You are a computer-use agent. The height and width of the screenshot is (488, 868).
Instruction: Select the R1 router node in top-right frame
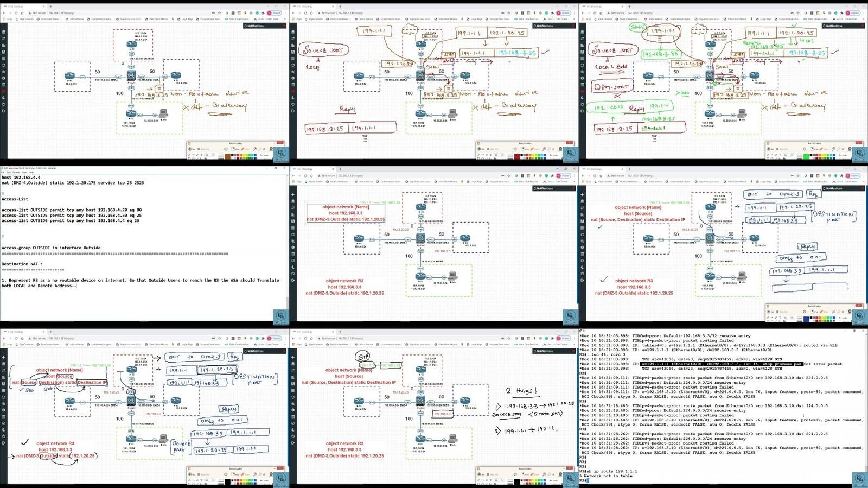(710, 114)
